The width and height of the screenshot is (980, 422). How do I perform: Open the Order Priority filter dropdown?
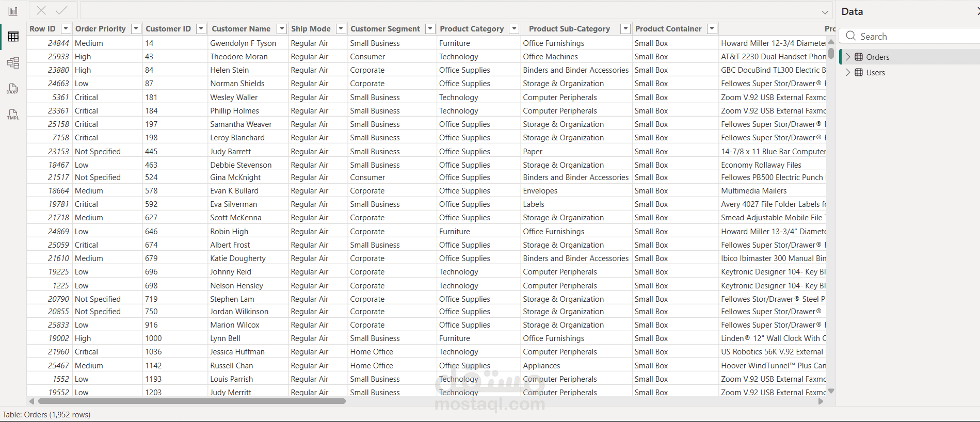136,29
